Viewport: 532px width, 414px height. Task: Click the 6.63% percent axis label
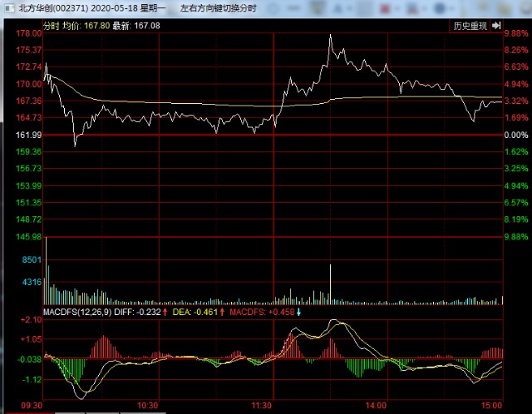click(516, 67)
